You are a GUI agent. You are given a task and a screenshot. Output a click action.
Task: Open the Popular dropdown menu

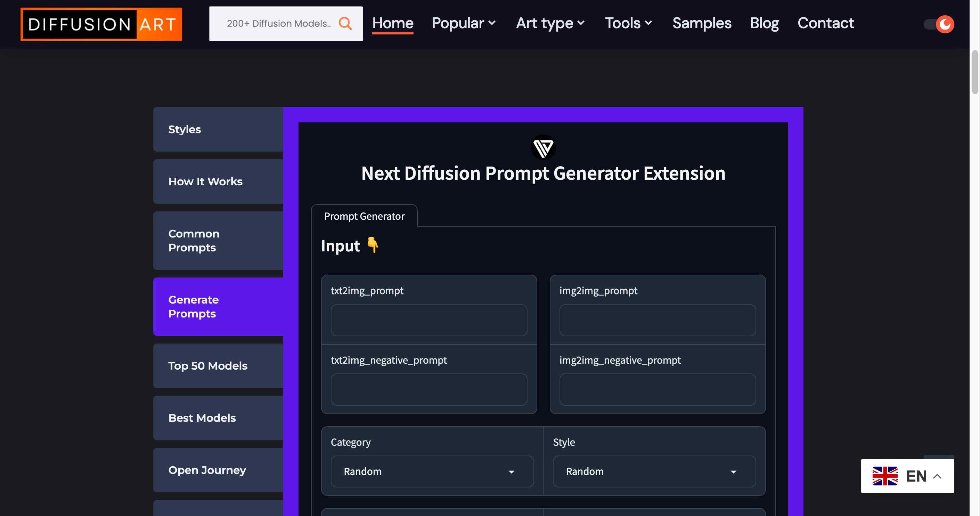click(464, 23)
